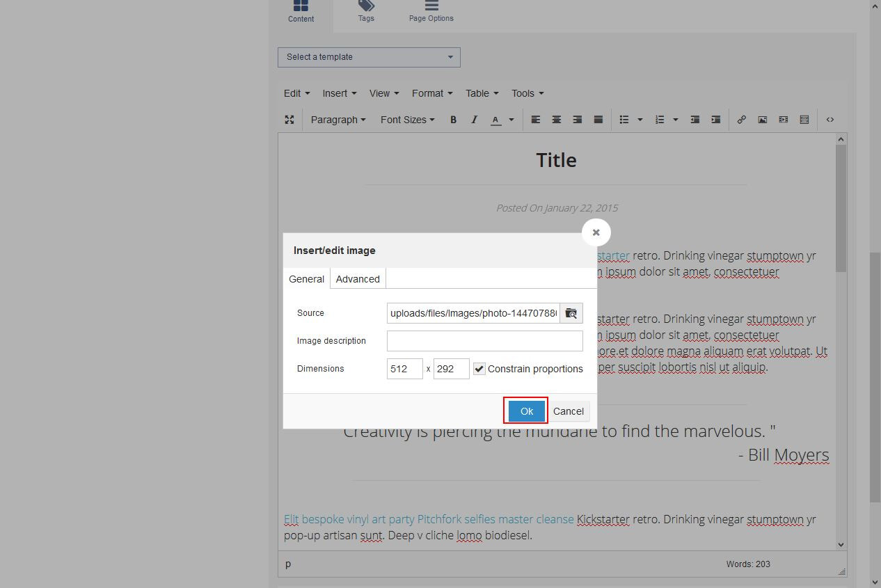
Task: Click the editor vertical scrollbar thumb
Action: click(x=841, y=209)
